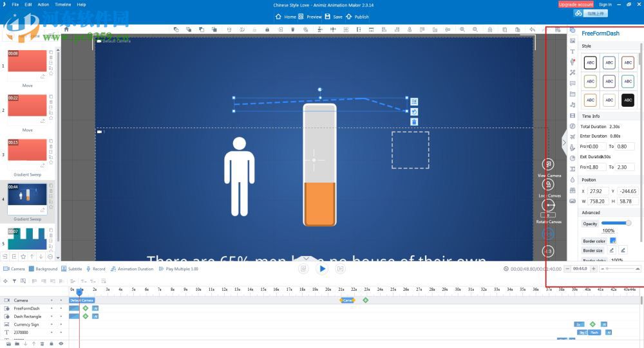This screenshot has width=644, height=348.
Task: Click the lock icon in the top toolbar
Action: (267, 30)
